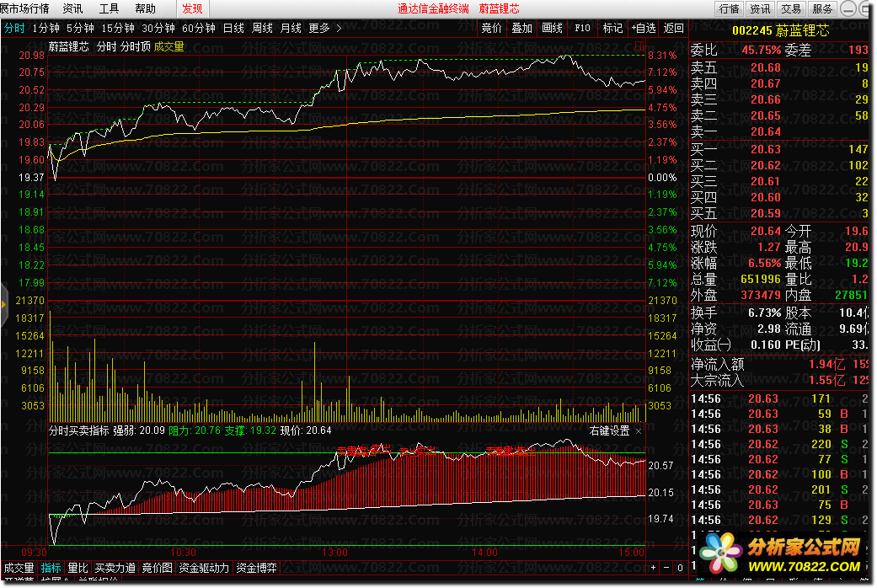Click the 净流入额 value 1.94亿

pos(826,364)
